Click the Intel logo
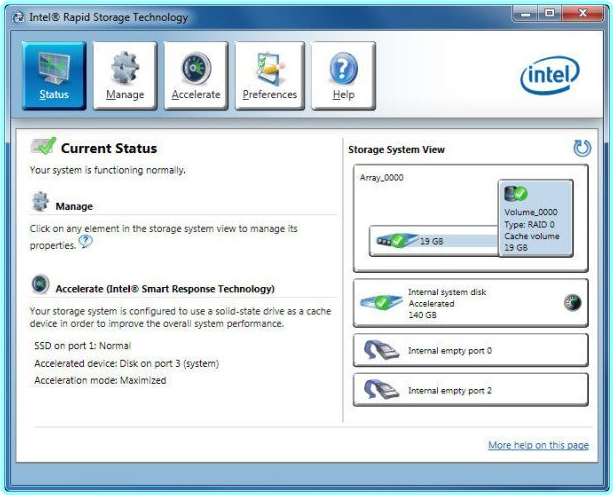The image size is (613, 495). coord(550,75)
